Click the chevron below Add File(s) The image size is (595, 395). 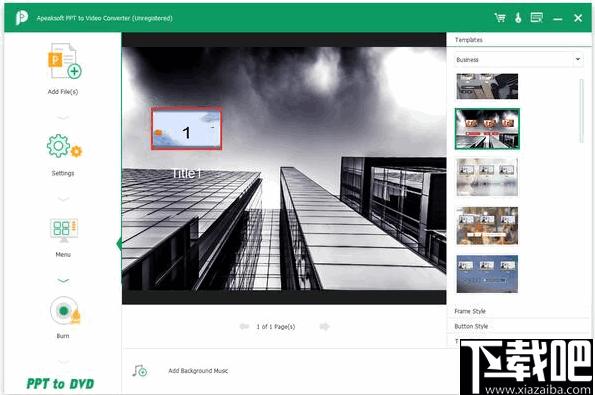(63, 118)
